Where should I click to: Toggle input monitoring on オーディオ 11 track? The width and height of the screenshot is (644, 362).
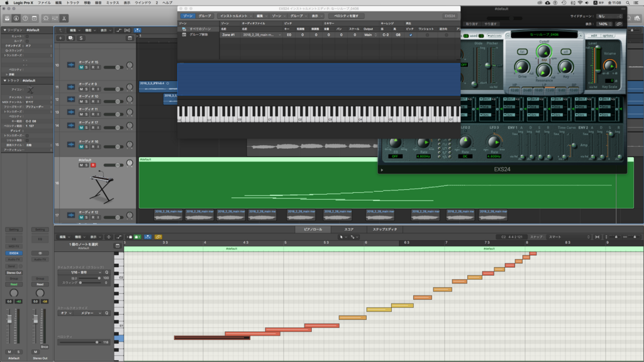[x=97, y=114]
